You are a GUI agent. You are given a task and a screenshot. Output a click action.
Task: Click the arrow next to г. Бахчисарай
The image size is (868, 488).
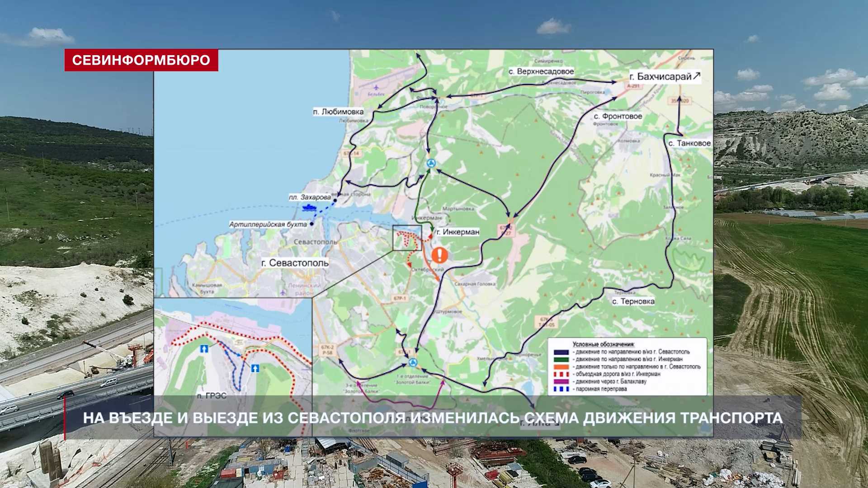tap(697, 76)
